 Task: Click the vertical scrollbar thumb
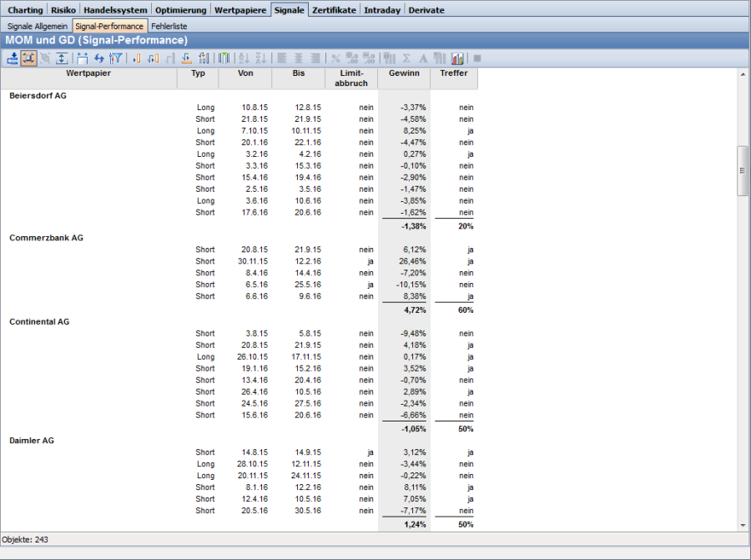743,170
